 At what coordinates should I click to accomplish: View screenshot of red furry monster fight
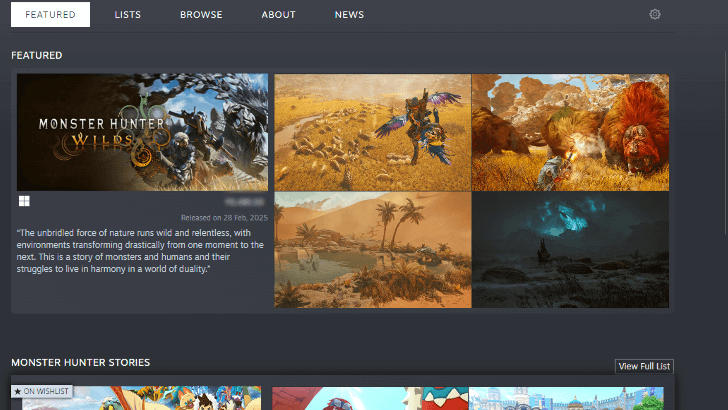point(571,132)
